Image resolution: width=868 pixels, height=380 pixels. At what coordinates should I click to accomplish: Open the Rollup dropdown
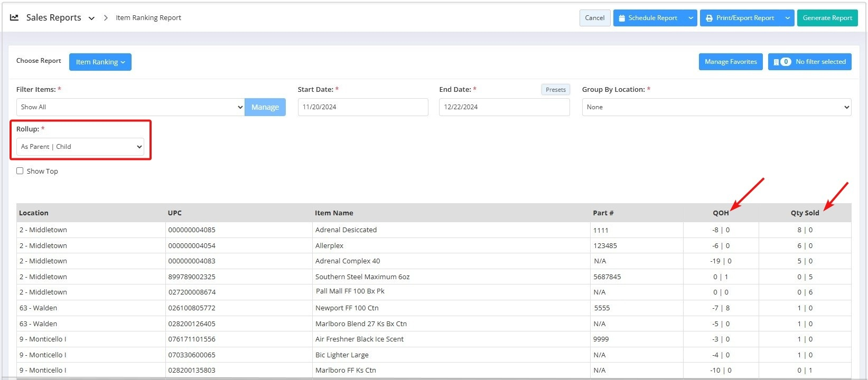coord(81,147)
